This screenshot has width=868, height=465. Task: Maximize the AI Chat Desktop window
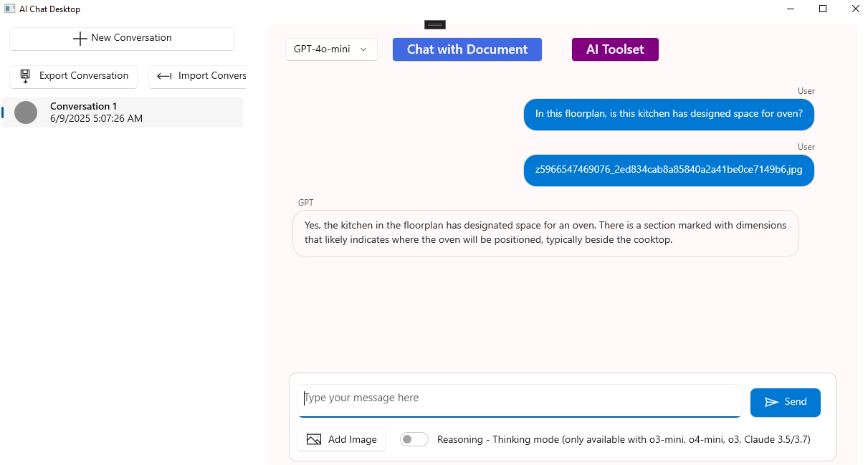[823, 9]
